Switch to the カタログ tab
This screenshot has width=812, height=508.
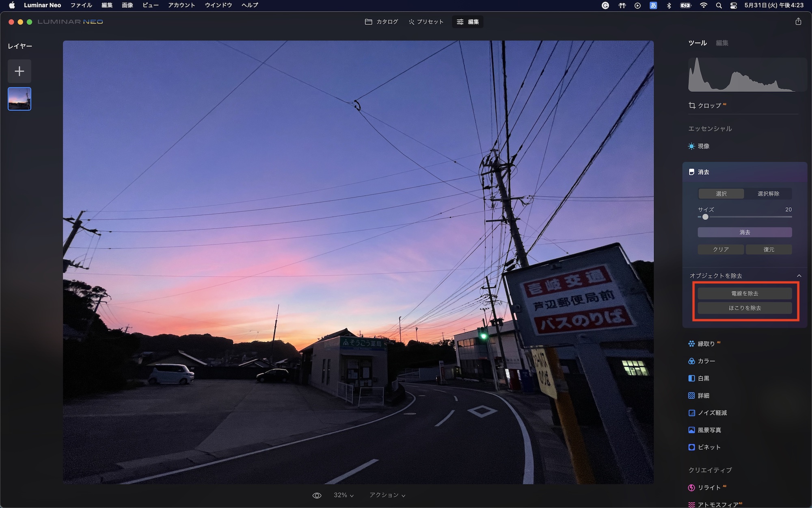[x=382, y=22]
